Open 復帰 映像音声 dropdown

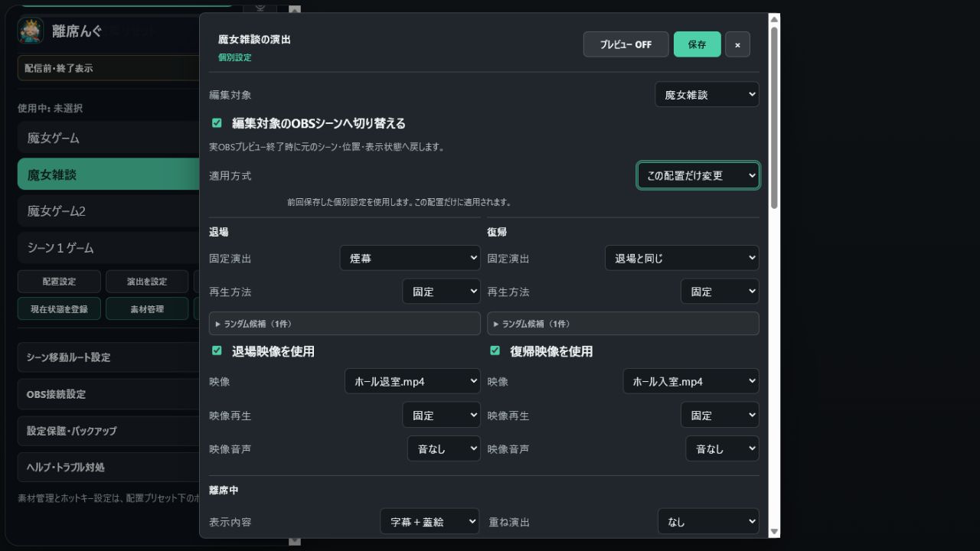(722, 448)
